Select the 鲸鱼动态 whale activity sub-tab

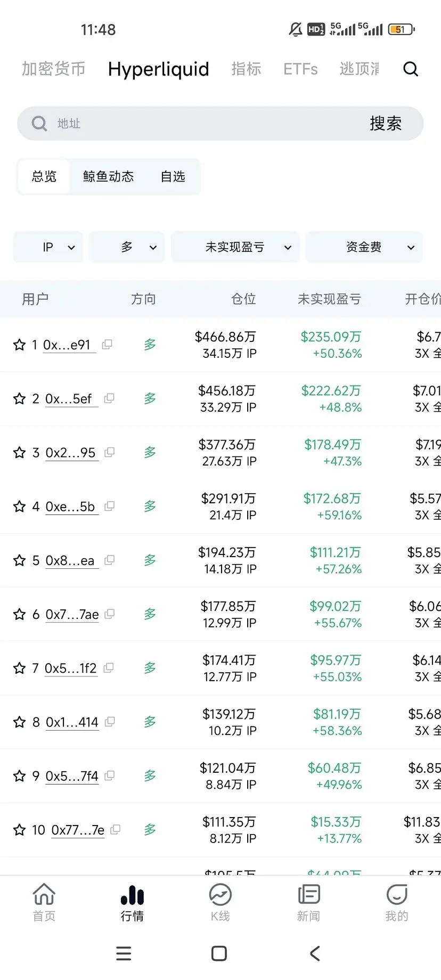pos(108,176)
